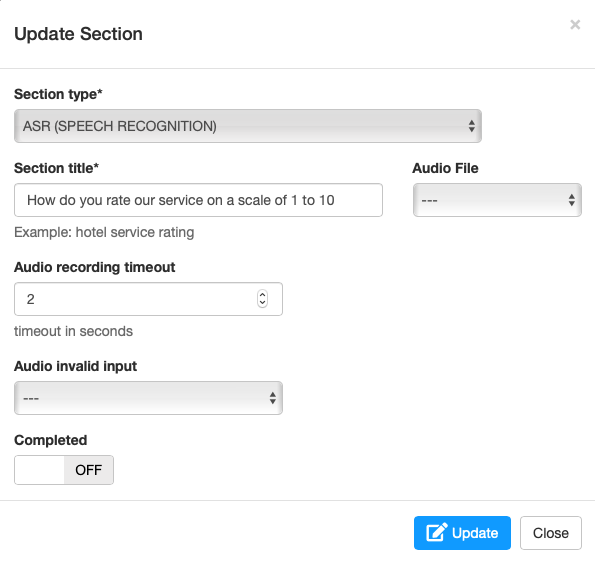Image resolution: width=595 pixels, height=563 pixels.
Task: Click the Close button
Action: [x=551, y=533]
